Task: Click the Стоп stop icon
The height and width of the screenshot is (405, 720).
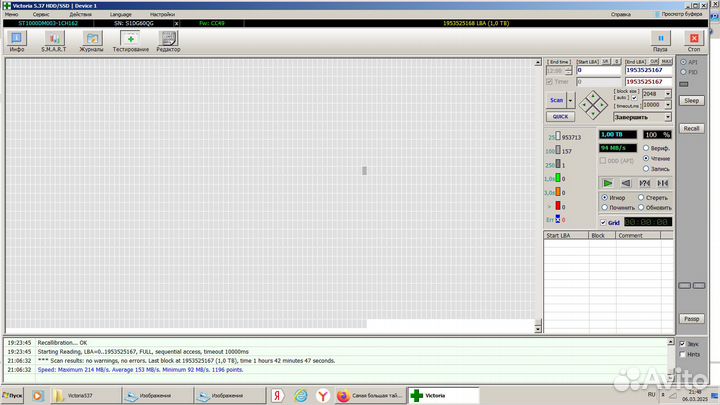Action: [692, 40]
